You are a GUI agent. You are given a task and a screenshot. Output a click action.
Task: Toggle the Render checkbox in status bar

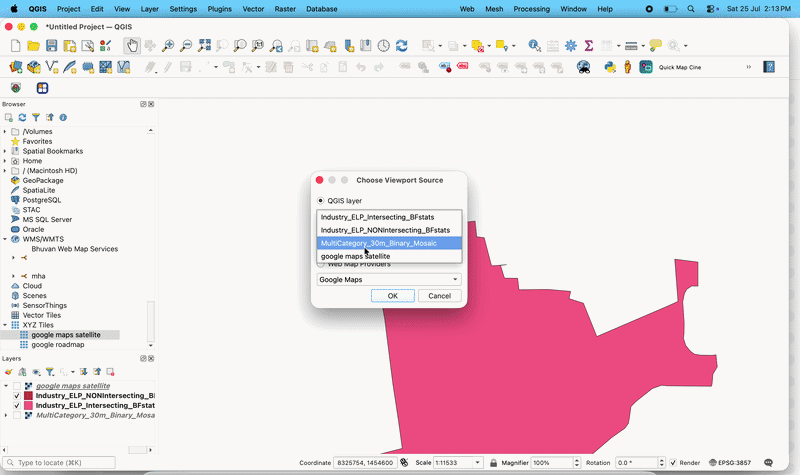click(673, 463)
